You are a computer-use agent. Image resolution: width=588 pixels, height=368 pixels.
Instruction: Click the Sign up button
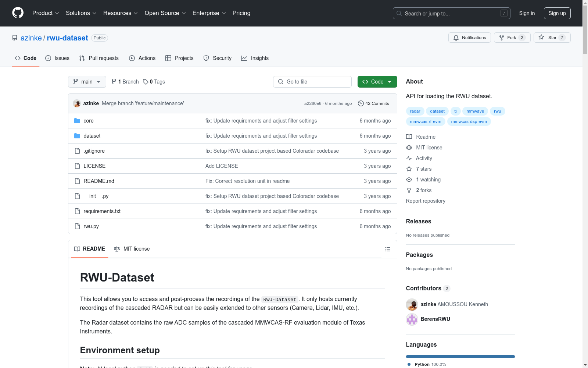557,13
